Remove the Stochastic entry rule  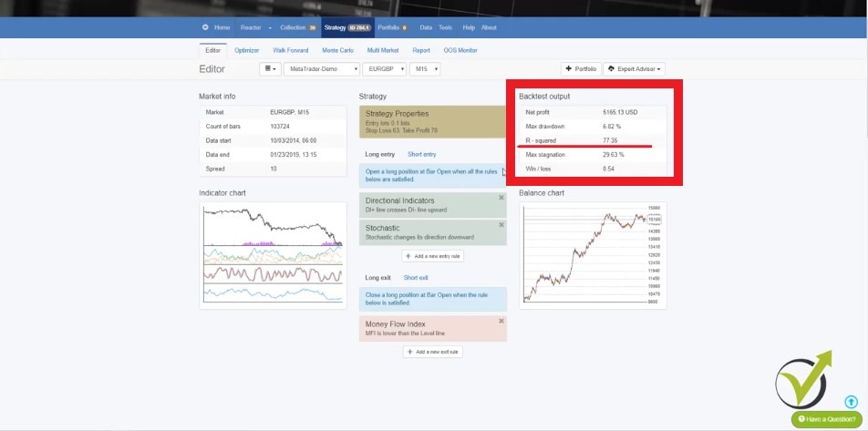[x=501, y=225]
